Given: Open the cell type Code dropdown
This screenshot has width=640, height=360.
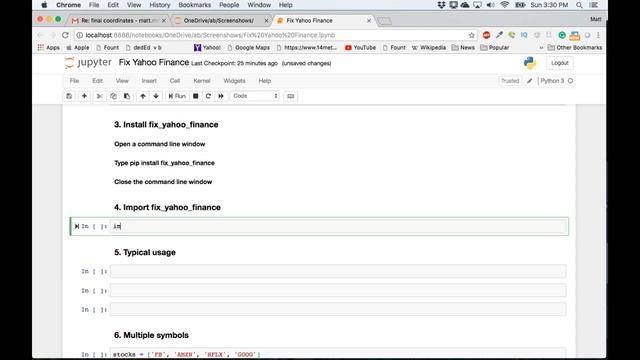Looking at the screenshot, I should [x=255, y=96].
